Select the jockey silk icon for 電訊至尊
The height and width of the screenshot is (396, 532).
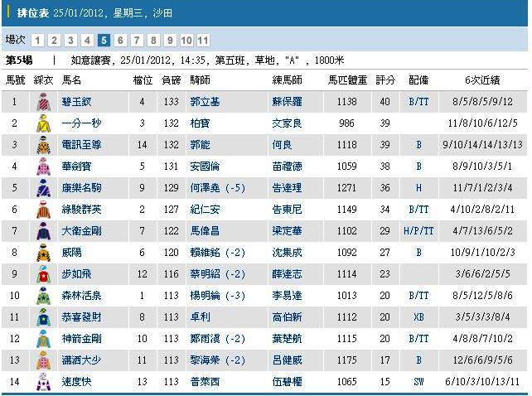pos(43,145)
